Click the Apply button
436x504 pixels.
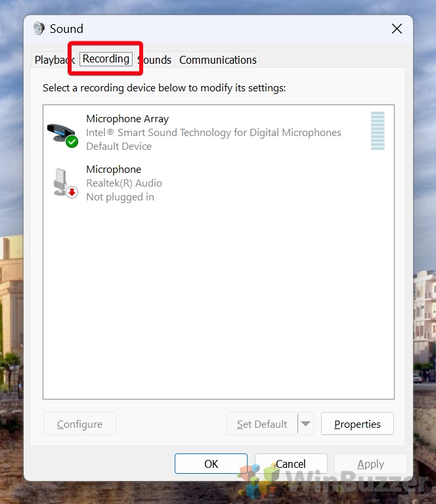370,463
